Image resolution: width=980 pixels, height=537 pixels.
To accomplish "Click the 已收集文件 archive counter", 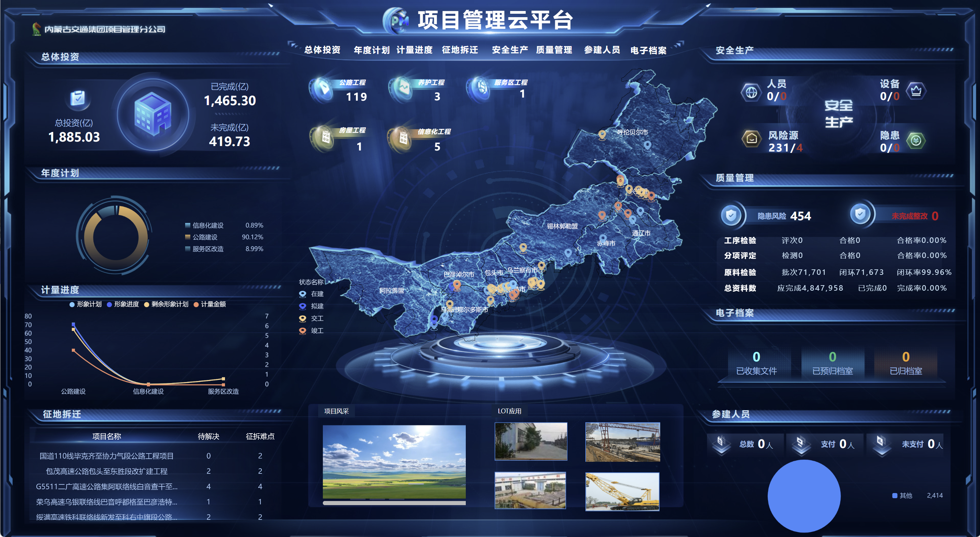I will click(x=756, y=363).
